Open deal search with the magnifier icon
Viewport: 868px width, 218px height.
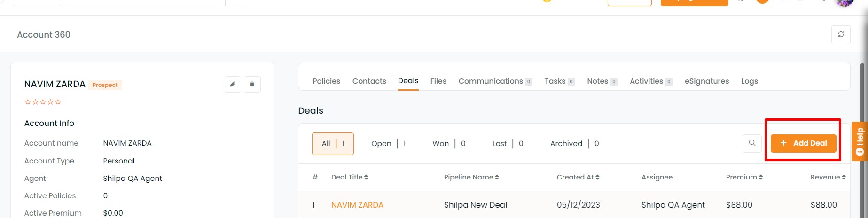[752, 143]
